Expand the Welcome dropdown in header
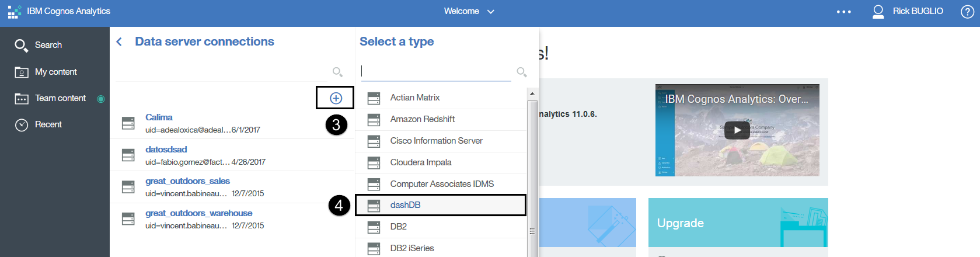The image size is (980, 257). (469, 11)
